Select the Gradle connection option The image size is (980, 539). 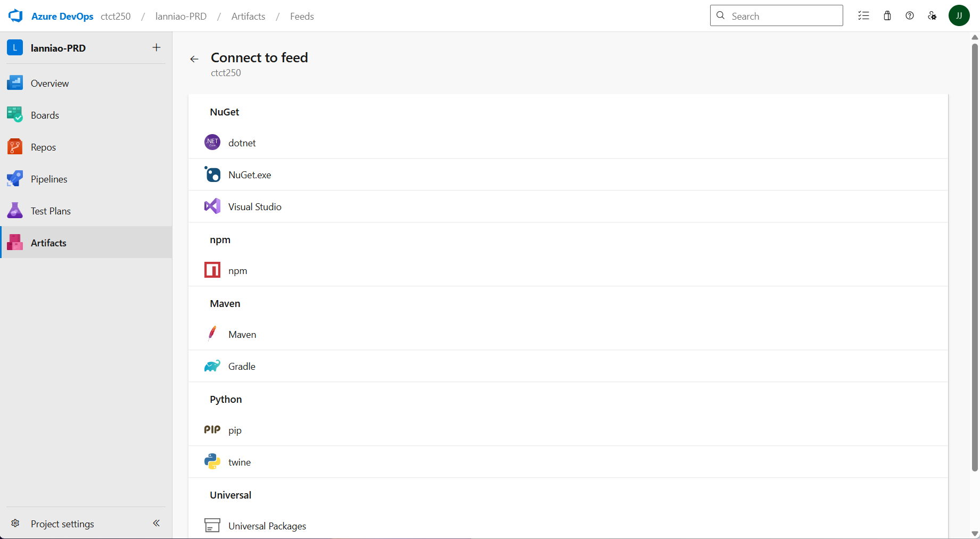pyautogui.click(x=242, y=367)
